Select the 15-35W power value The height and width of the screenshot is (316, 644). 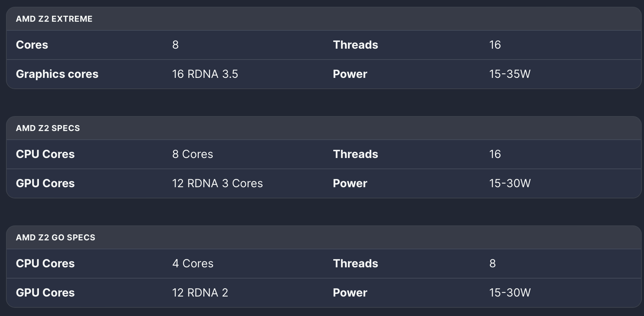point(510,74)
